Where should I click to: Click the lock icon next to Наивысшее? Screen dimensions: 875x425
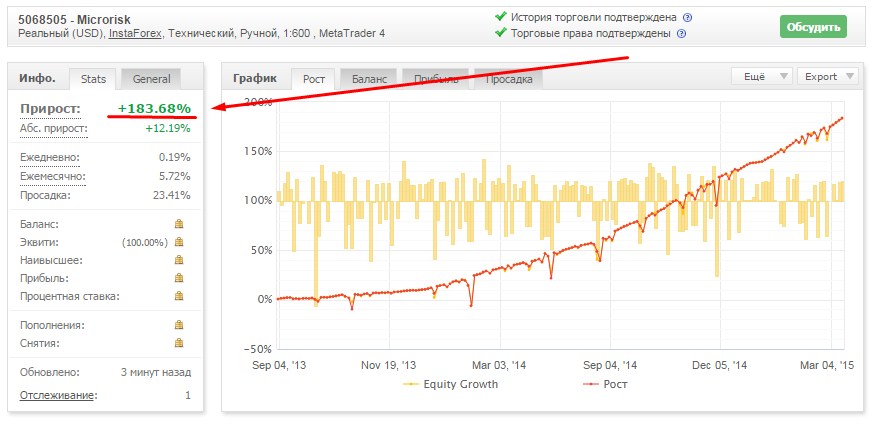(180, 260)
